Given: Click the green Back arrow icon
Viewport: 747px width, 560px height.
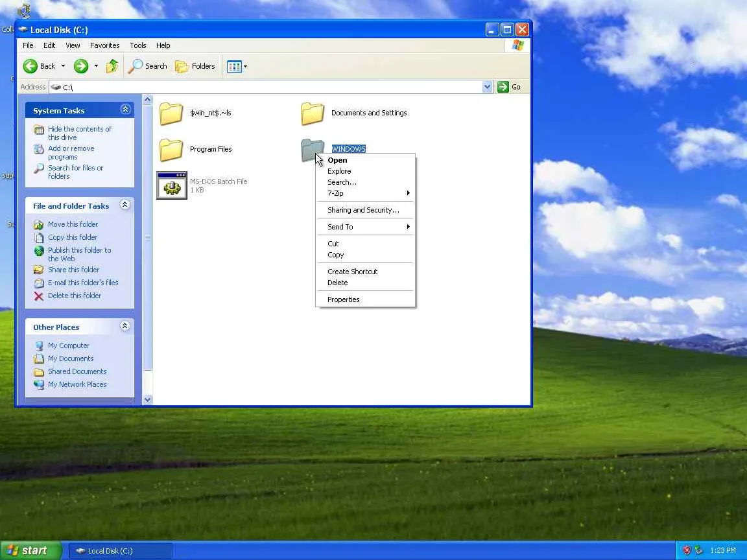Looking at the screenshot, I should tap(30, 66).
